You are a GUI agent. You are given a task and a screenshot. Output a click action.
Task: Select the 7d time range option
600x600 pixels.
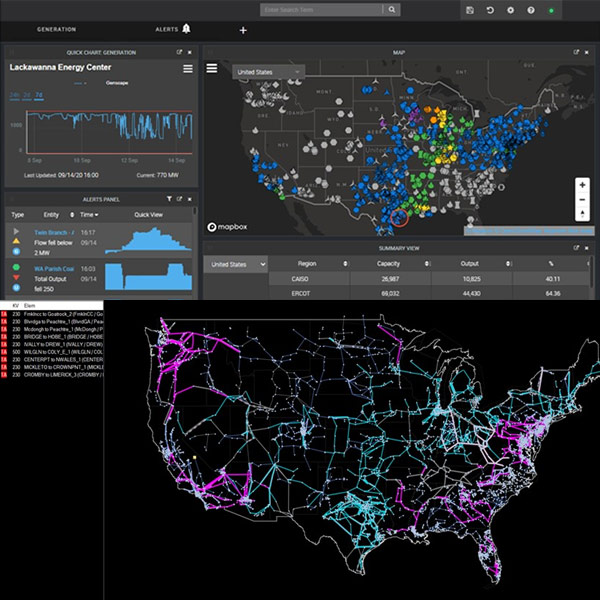(39, 96)
